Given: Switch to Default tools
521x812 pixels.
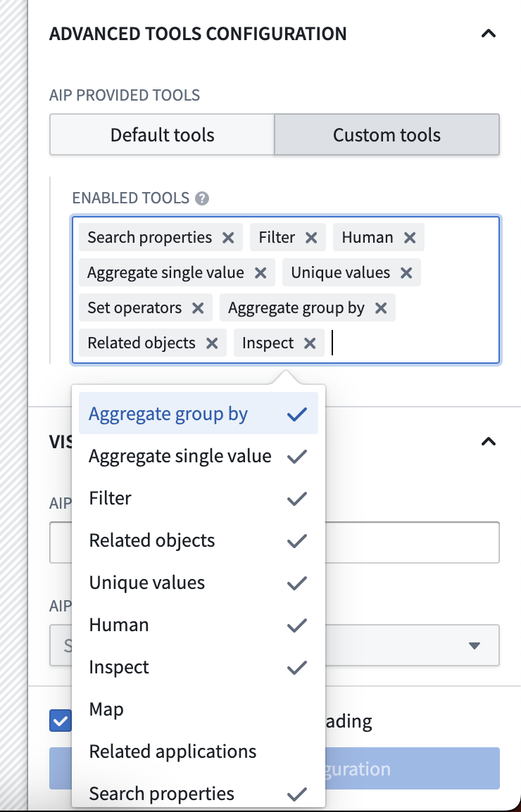Looking at the screenshot, I should (x=162, y=134).
